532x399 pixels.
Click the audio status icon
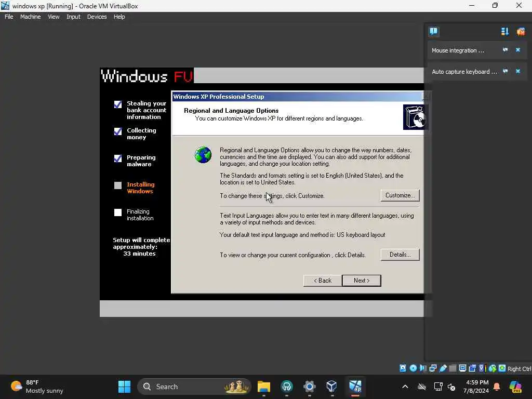423,368
